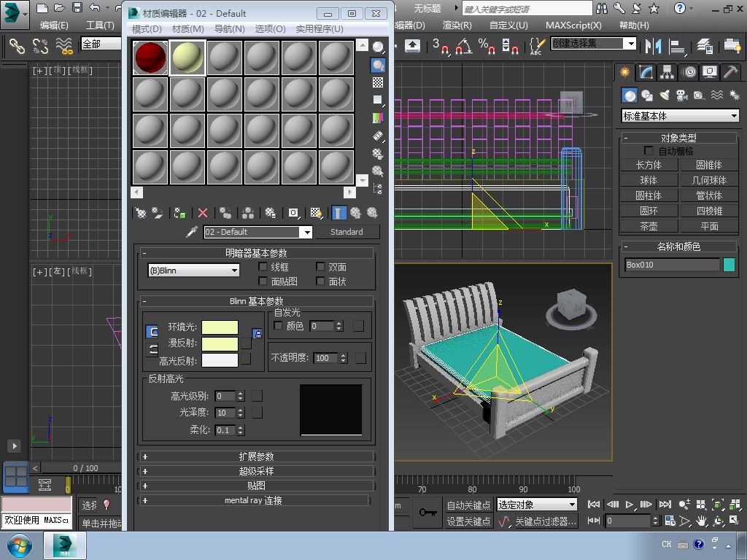The image size is (747, 560).
Task: Click the key mode toggle key icon
Action: (427, 513)
